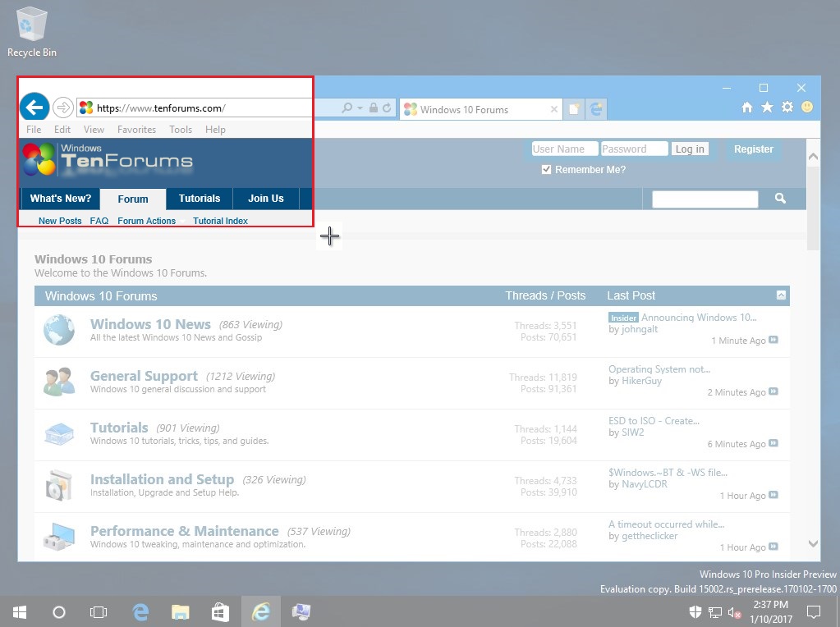Click the forum search magnifier button
Viewport: 840px width, 627px height.
780,198
